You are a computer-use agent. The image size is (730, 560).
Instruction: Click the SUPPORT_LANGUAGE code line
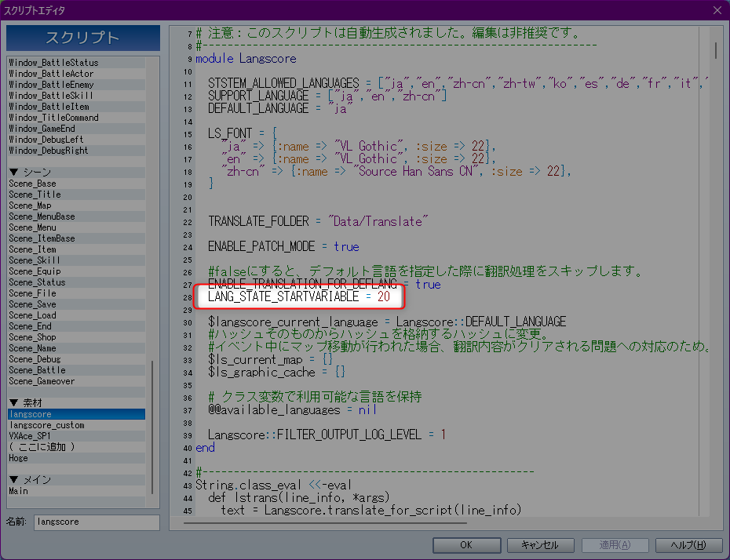tap(327, 96)
